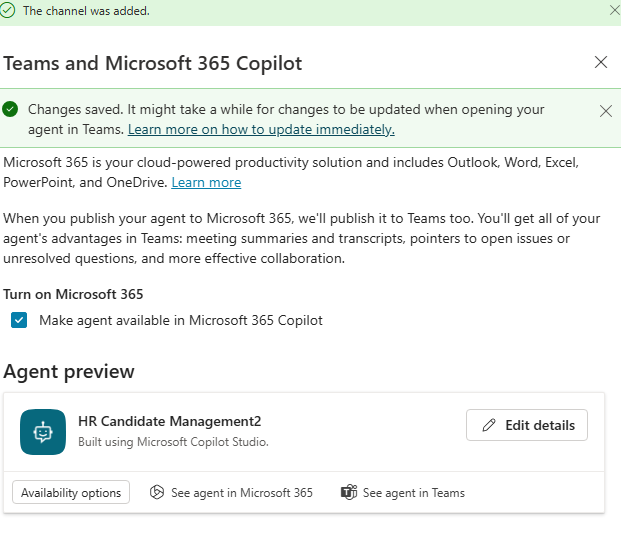Dismiss 'The channel was added' notification
Image resolution: width=621 pixels, height=533 pixels.
613,10
